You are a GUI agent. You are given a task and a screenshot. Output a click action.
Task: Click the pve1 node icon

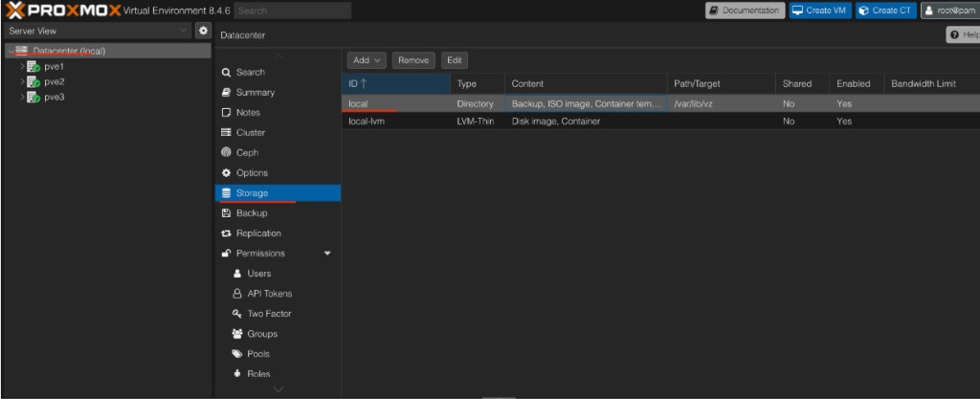pyautogui.click(x=33, y=66)
